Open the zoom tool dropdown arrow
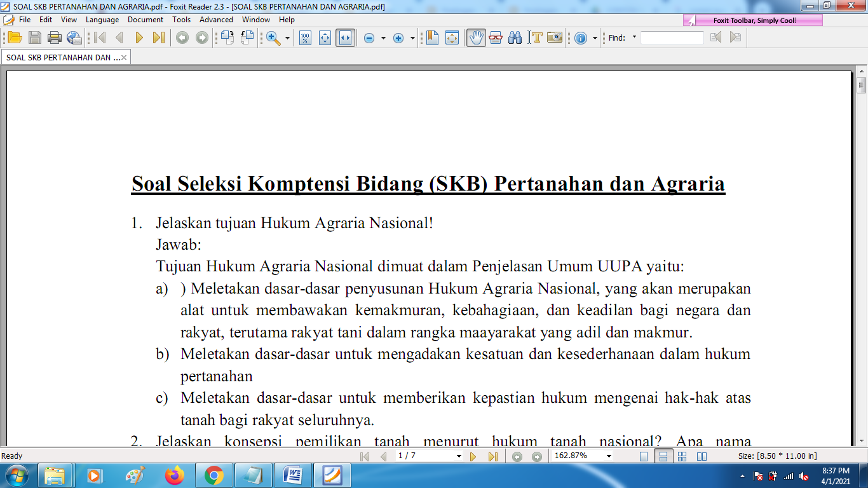 pos(287,38)
